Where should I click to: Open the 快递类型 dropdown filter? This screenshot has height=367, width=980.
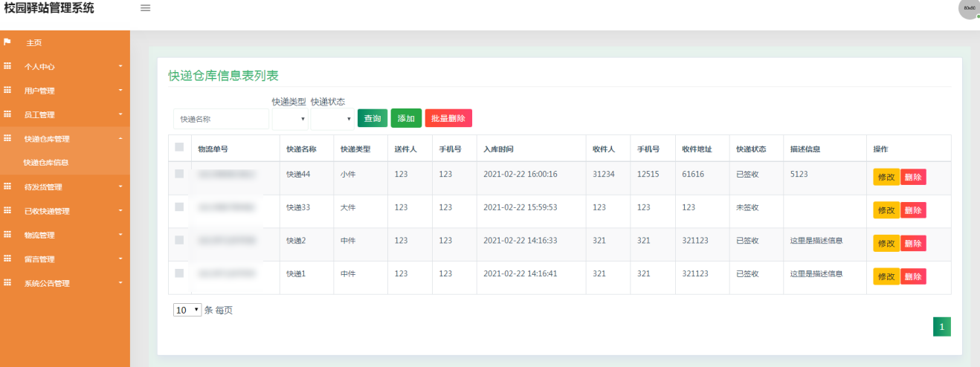click(x=290, y=119)
